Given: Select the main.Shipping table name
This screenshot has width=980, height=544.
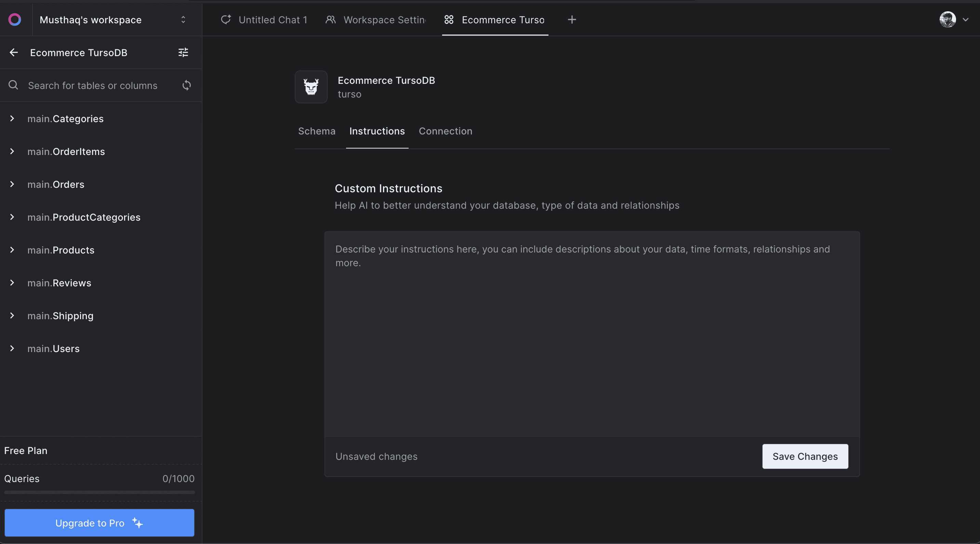Looking at the screenshot, I should pos(61,316).
